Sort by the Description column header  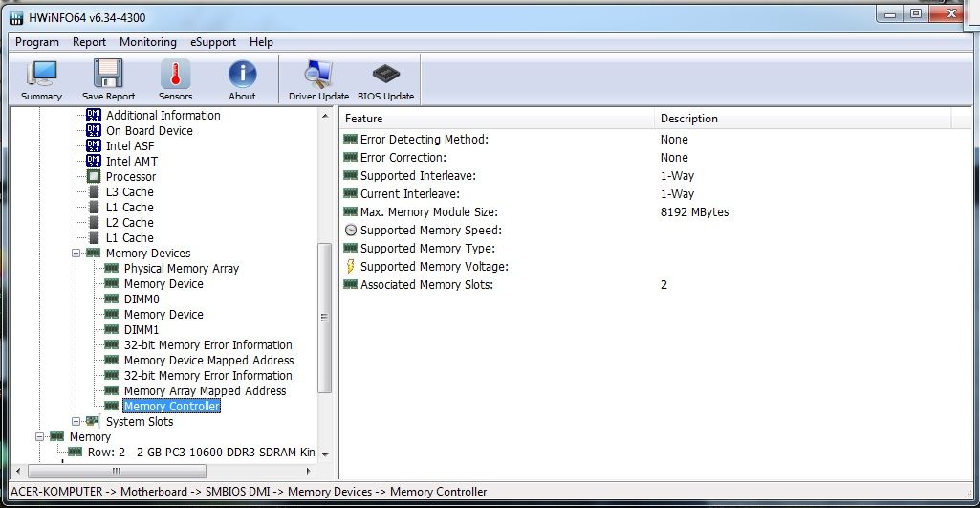(x=803, y=119)
